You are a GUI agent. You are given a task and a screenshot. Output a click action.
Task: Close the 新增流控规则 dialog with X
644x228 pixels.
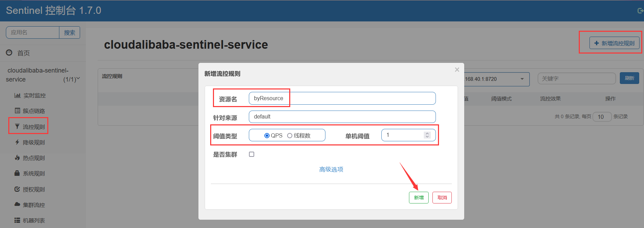(x=457, y=70)
